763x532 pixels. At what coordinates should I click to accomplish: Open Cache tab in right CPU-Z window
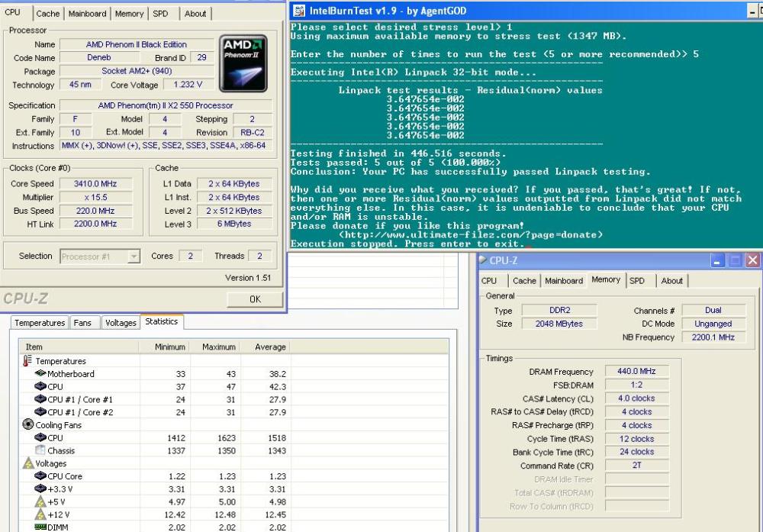point(524,281)
